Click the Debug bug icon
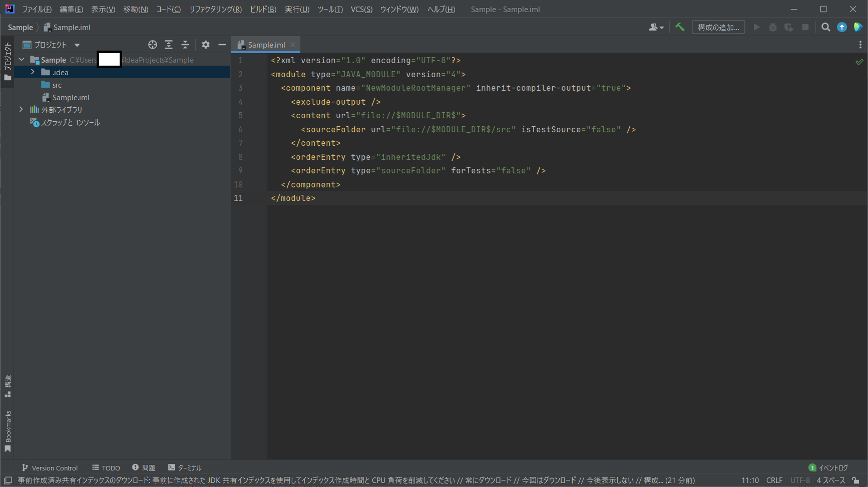The image size is (868, 487). pyautogui.click(x=773, y=27)
